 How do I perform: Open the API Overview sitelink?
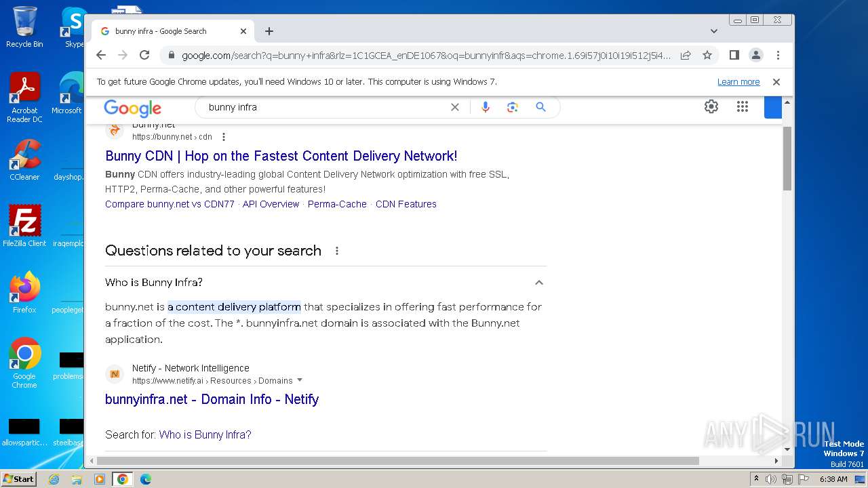271,204
